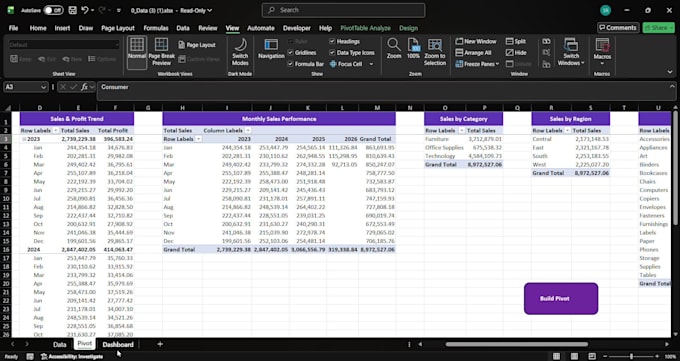Open the Comments pane button
This screenshot has height=361, width=680.
pos(618,28)
